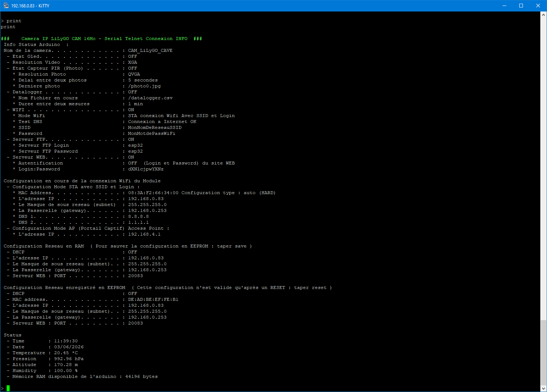Click Humidity value 100.00 %

(66, 371)
